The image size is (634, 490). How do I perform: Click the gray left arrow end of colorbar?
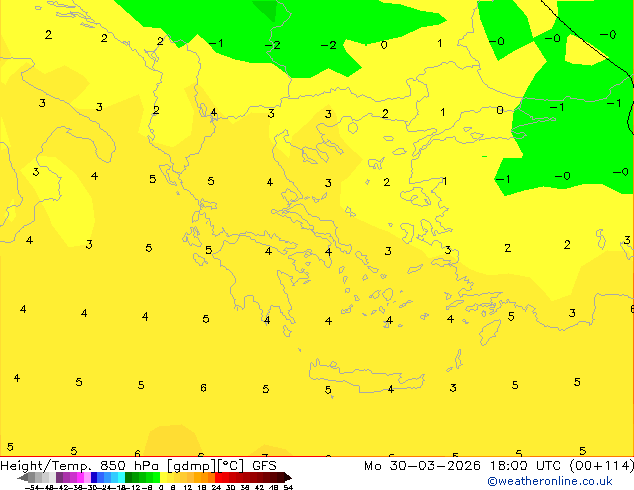tap(22, 478)
